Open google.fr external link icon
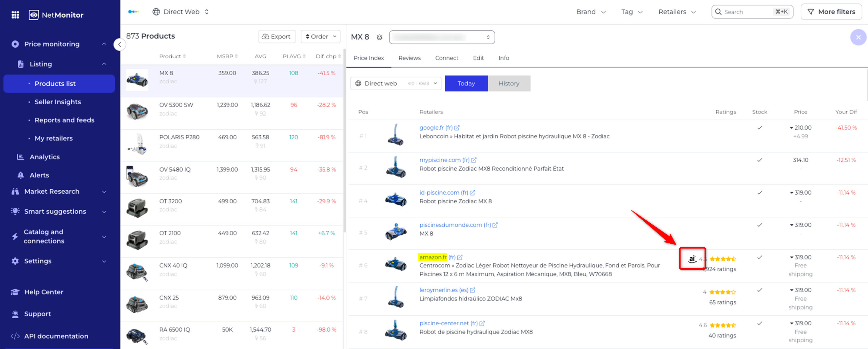868x349 pixels. point(457,128)
